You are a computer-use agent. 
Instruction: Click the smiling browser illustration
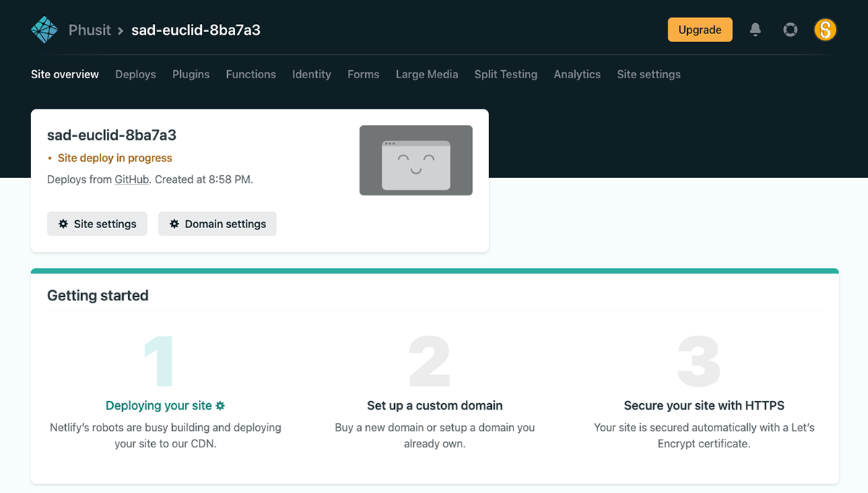coord(416,160)
